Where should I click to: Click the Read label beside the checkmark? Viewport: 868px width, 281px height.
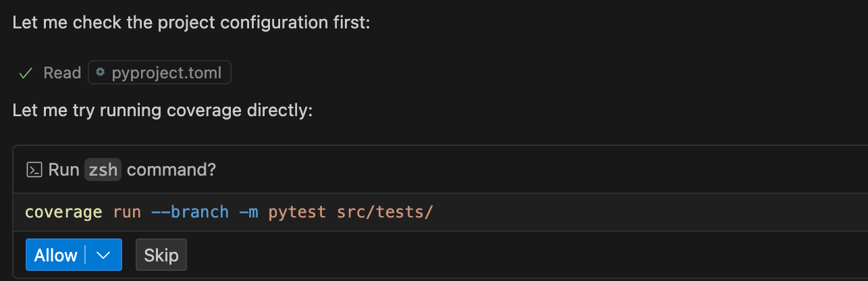tap(62, 73)
